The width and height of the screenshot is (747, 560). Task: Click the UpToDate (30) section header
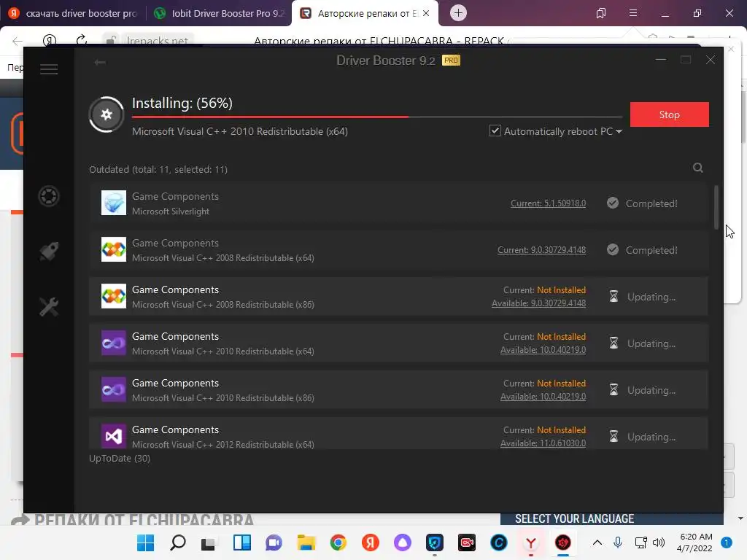pos(120,458)
